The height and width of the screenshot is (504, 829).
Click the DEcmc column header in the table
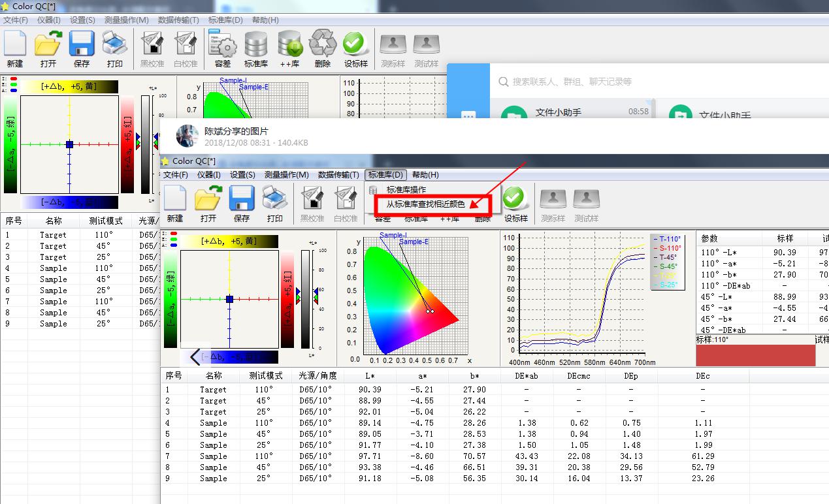(x=578, y=375)
